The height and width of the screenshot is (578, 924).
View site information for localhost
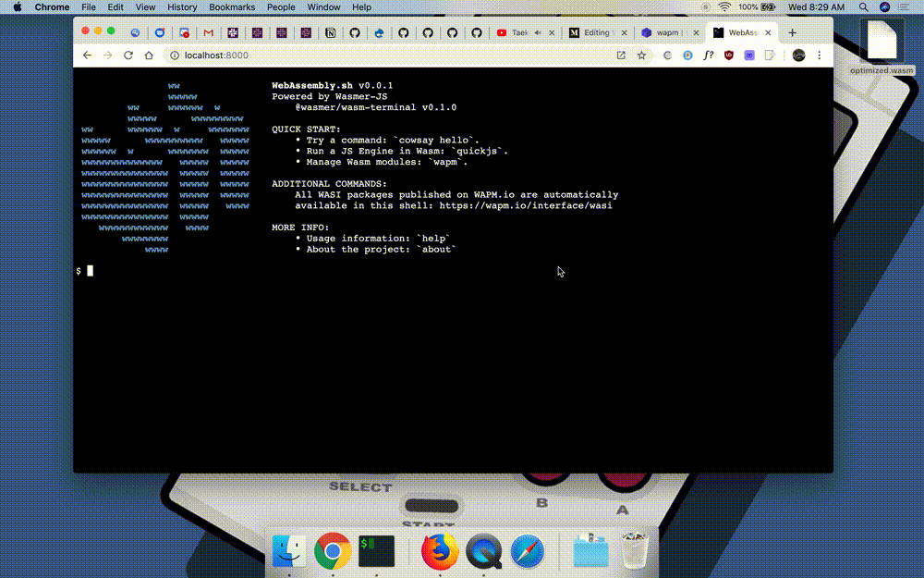click(x=175, y=55)
